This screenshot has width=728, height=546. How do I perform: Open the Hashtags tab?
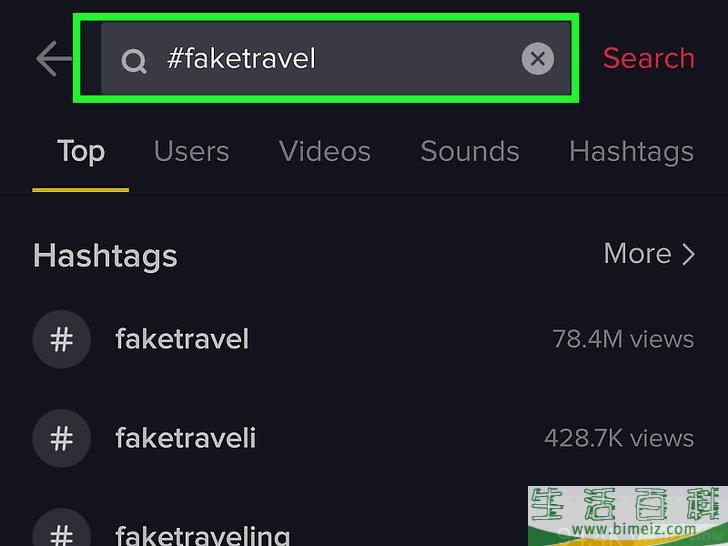(631, 152)
